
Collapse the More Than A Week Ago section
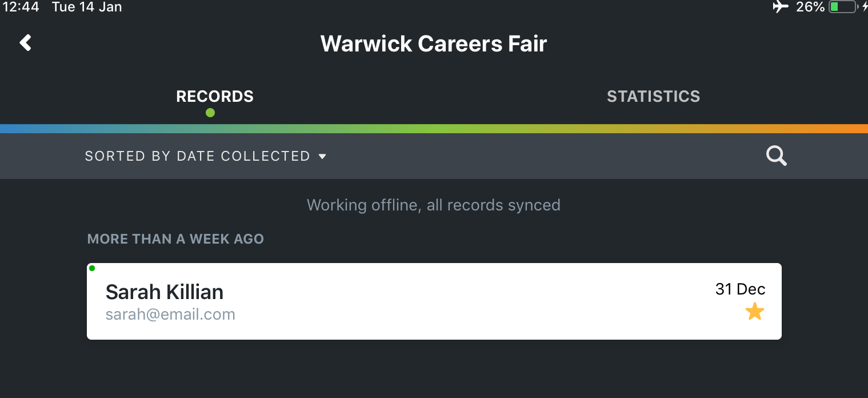175,239
